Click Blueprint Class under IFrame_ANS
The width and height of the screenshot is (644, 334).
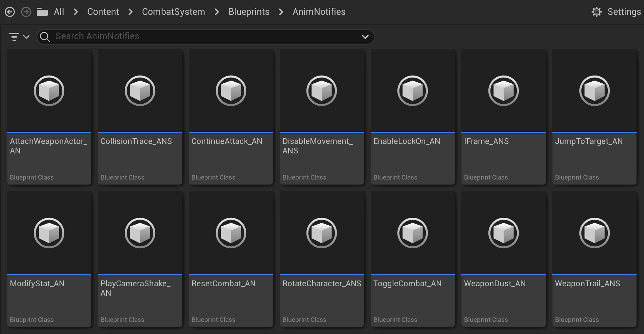coord(486,178)
